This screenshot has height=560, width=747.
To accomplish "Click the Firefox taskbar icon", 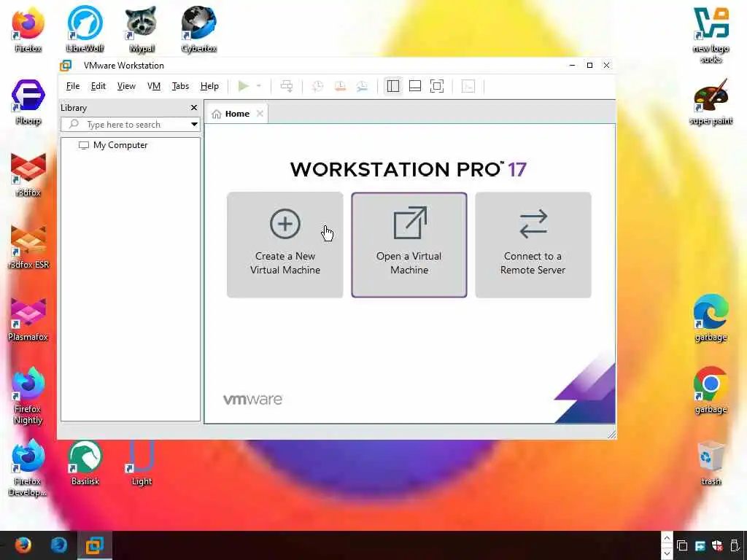I will 23,545.
